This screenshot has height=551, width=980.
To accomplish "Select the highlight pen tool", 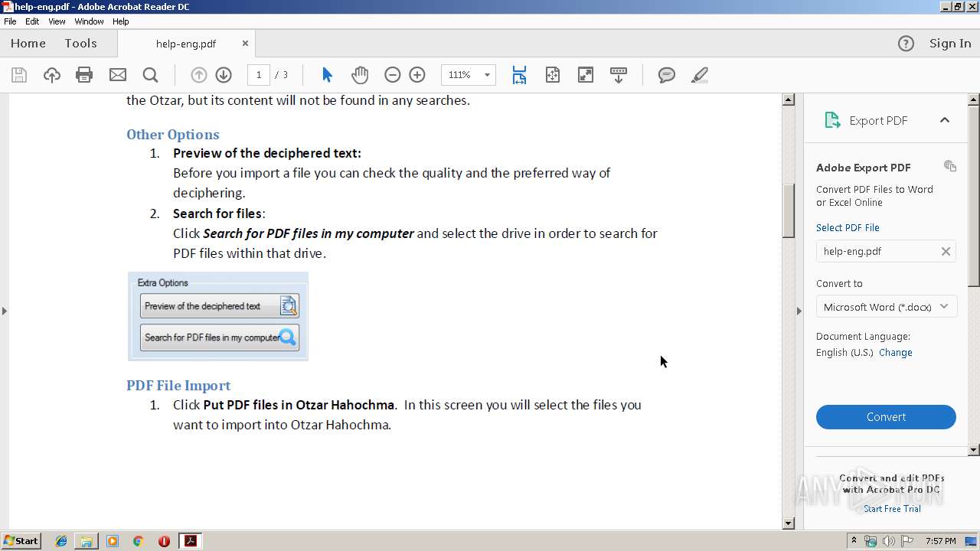I will pyautogui.click(x=699, y=75).
